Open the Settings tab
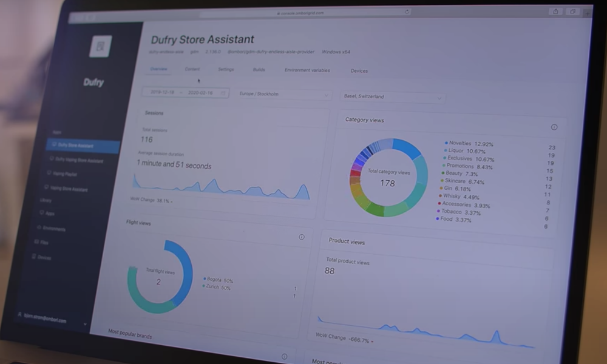The height and width of the screenshot is (364, 607). 226,70
